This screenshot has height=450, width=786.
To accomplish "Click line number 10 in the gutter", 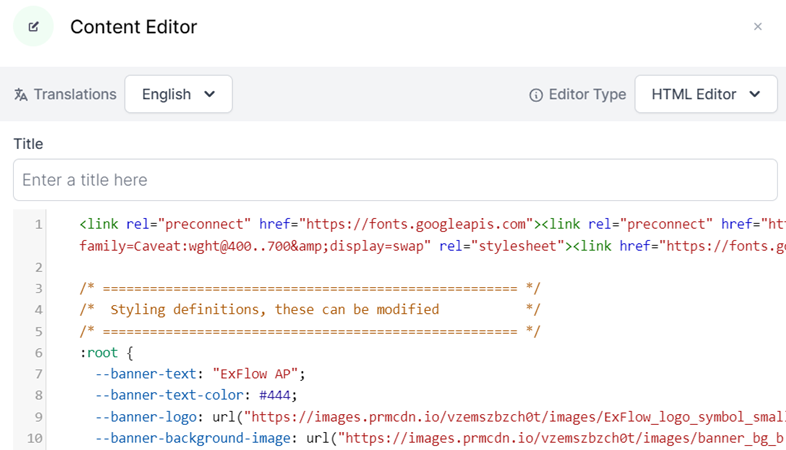I will click(x=36, y=438).
